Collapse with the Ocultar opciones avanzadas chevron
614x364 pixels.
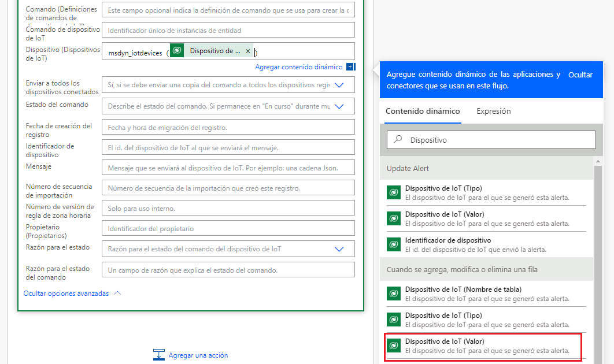(117, 293)
